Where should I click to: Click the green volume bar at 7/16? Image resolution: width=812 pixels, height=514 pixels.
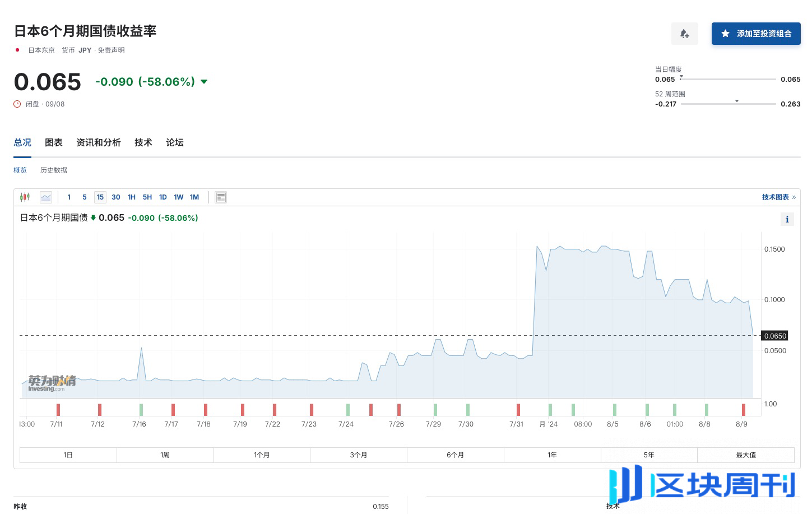(141, 410)
